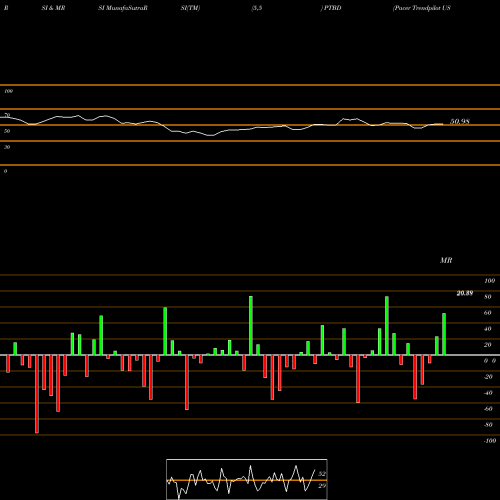Click the 70 label on RSI axis

tap(7, 115)
